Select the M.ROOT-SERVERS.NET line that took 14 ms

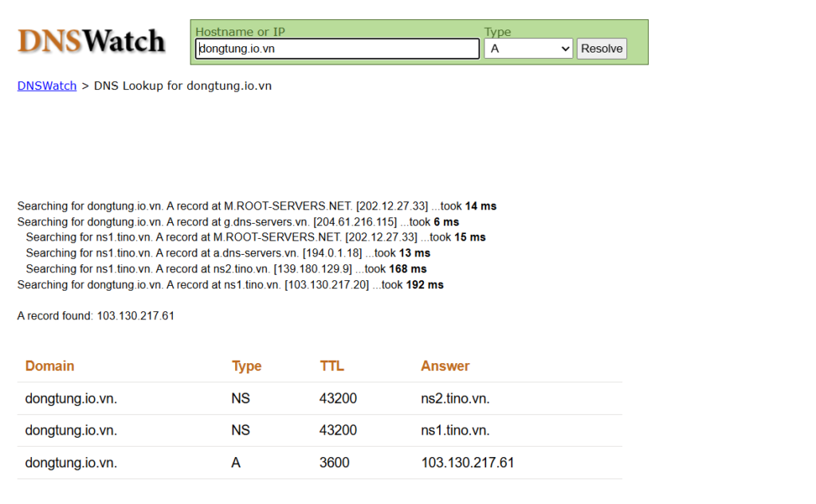[257, 206]
